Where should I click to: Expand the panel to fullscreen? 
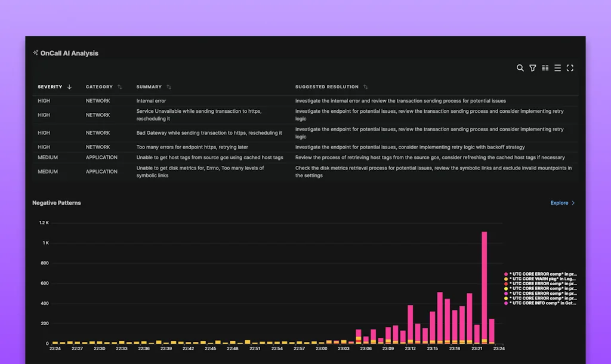click(x=570, y=68)
